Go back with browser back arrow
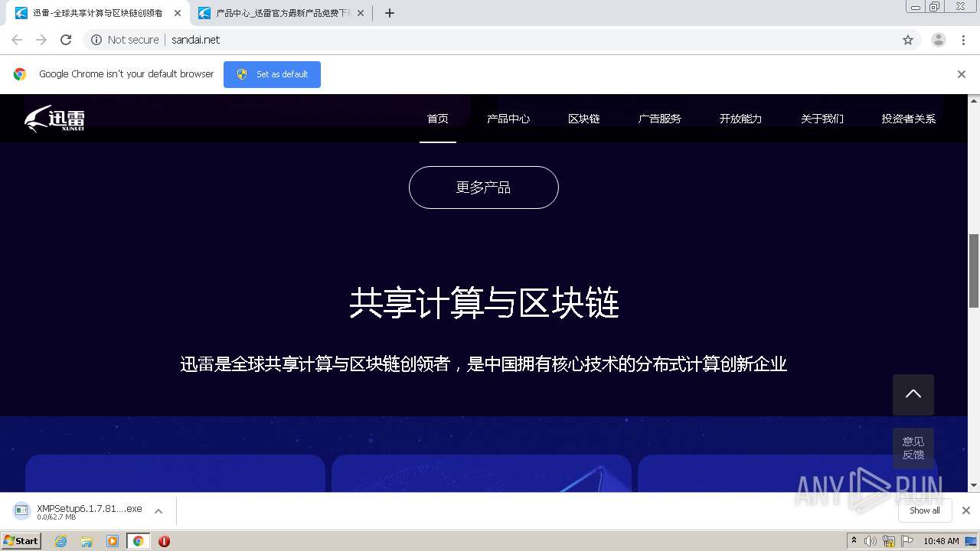This screenshot has width=980, height=551. [x=17, y=40]
